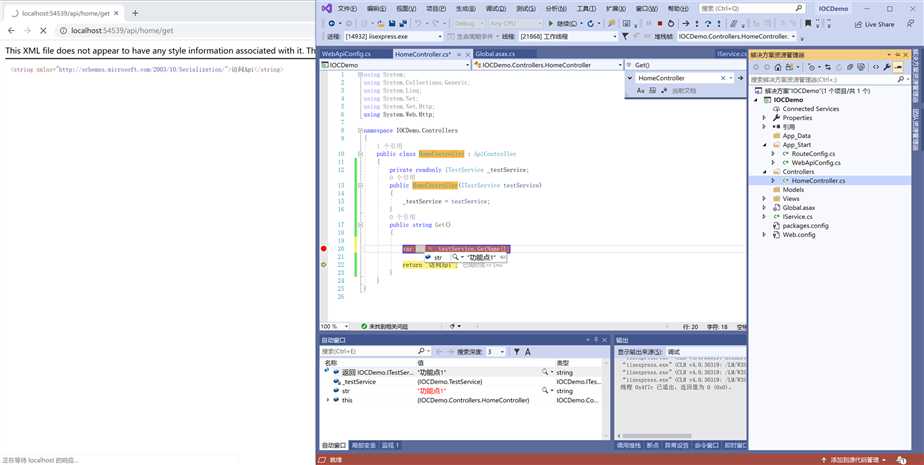Collapse the Controllers folder node

point(764,172)
